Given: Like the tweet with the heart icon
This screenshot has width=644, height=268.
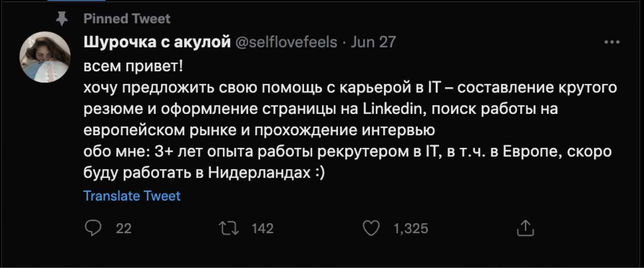Looking at the screenshot, I should click(x=371, y=228).
